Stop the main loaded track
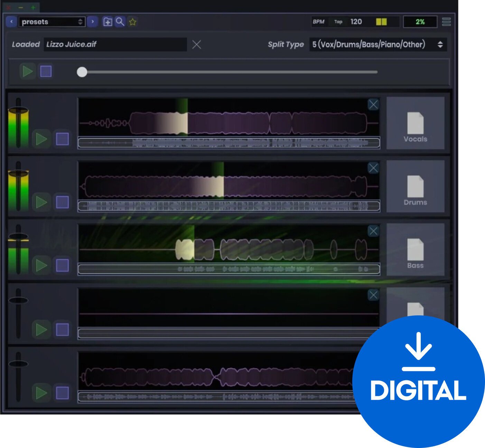This screenshot has height=448, width=485. (46, 72)
